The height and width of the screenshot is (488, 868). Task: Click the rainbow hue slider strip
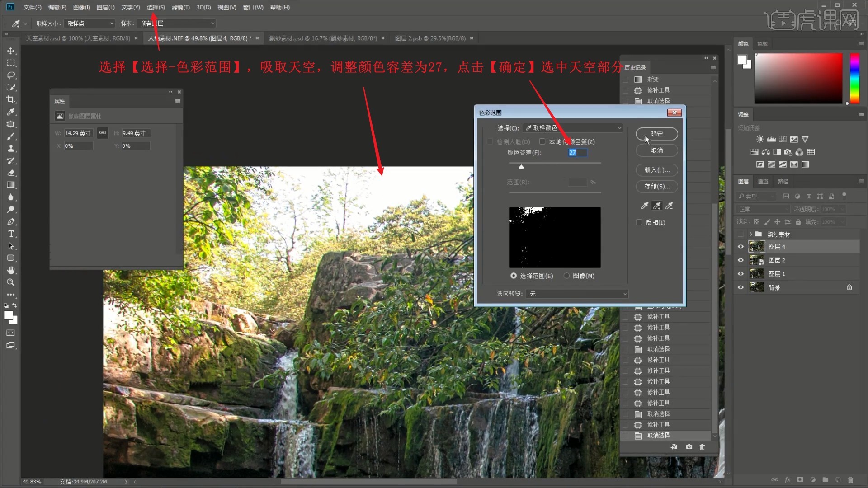[854, 78]
